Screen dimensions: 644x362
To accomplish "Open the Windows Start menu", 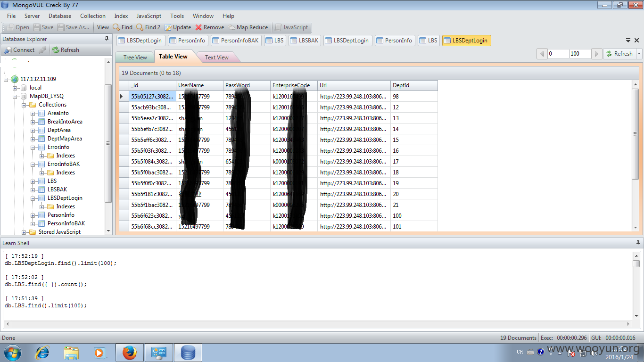I will pos(12,352).
